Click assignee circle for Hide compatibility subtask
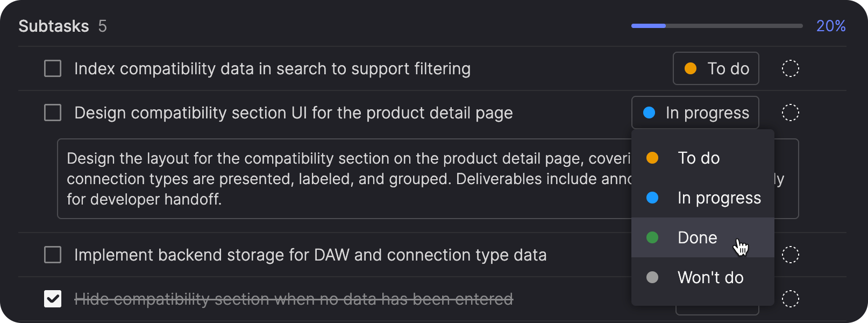The height and width of the screenshot is (323, 868). 790,299
